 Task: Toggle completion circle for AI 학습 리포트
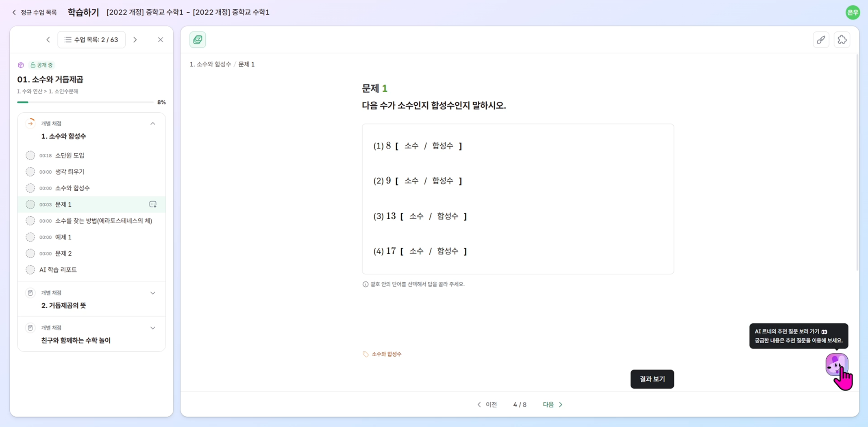click(x=30, y=270)
